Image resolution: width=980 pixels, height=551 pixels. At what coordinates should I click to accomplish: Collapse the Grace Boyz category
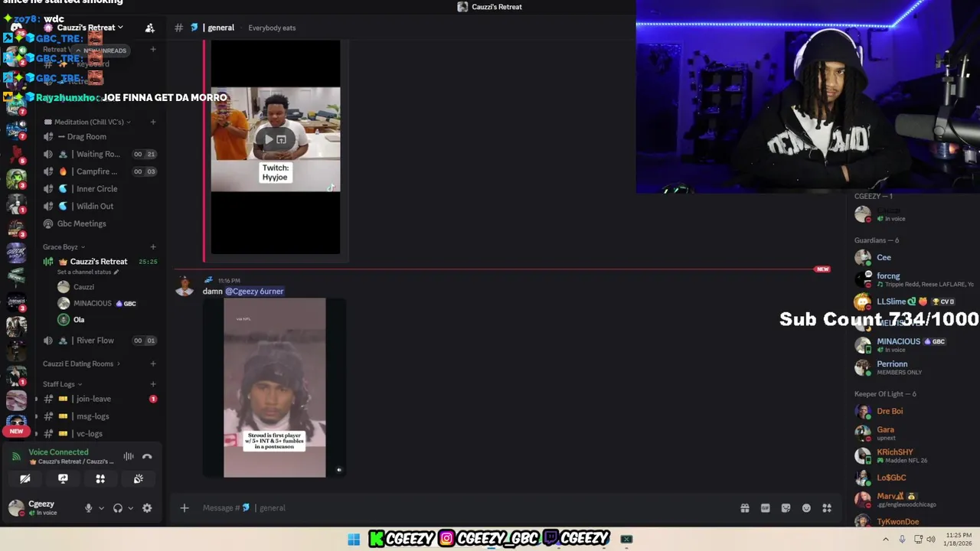tap(64, 247)
